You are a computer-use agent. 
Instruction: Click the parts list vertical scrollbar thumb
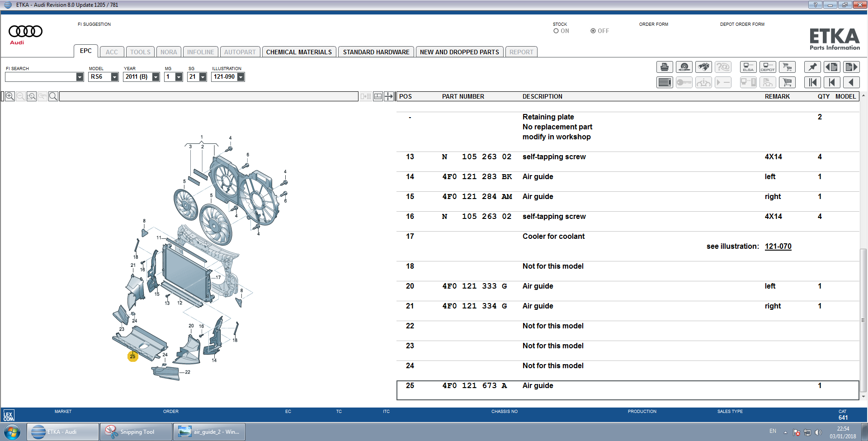click(x=863, y=320)
